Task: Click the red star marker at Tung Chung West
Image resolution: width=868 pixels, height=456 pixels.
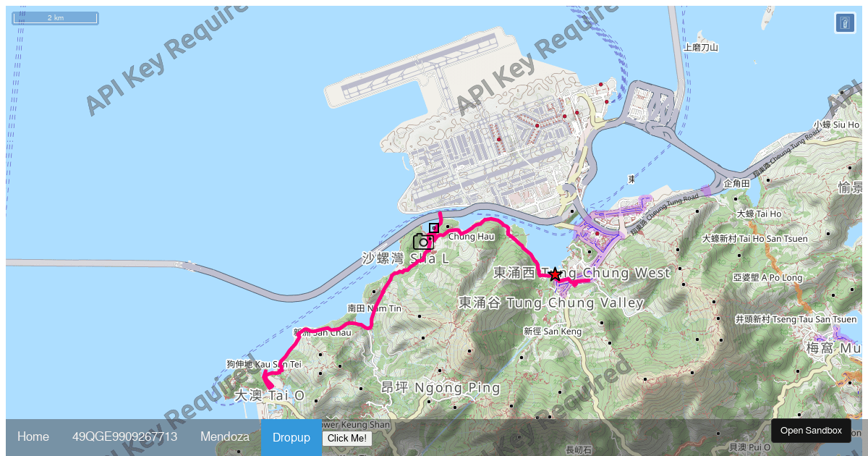Action: click(x=555, y=274)
